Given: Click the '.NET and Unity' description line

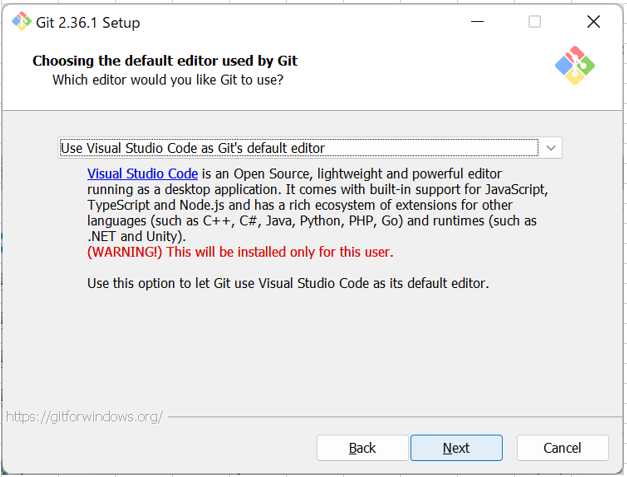Looking at the screenshot, I should coord(136,236).
